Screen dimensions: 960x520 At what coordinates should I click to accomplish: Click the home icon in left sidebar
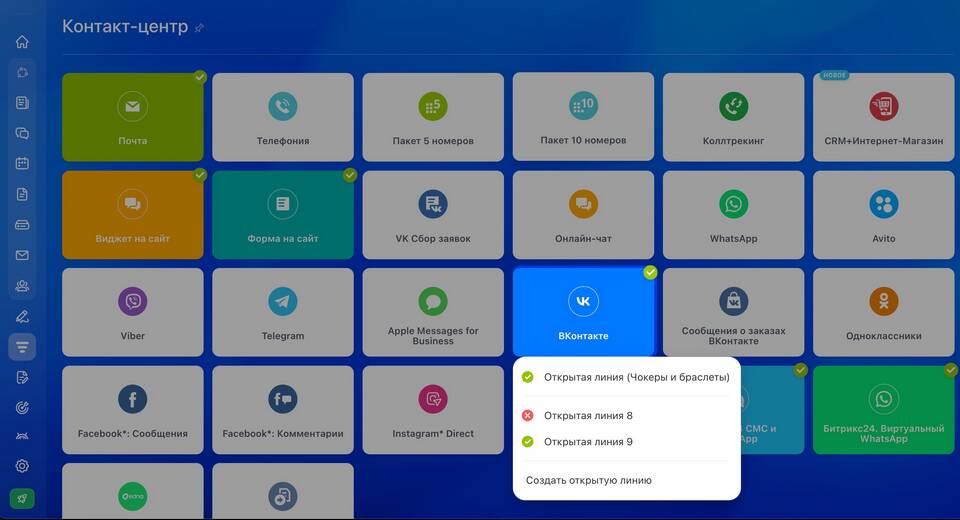tap(22, 42)
